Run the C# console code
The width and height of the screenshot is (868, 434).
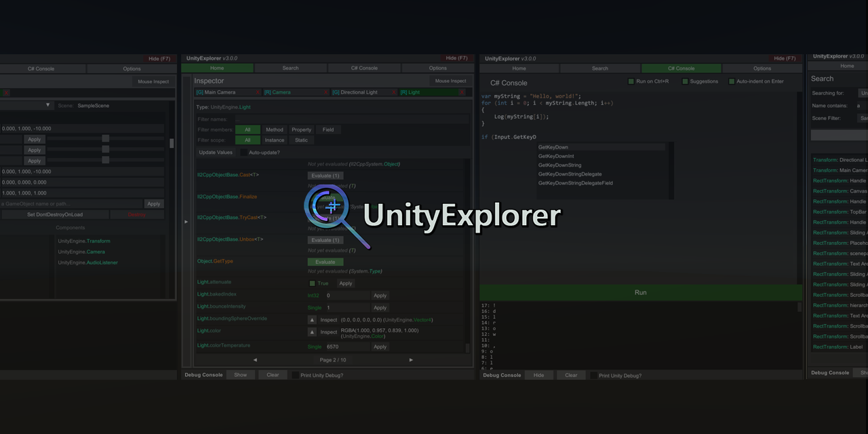[641, 292]
